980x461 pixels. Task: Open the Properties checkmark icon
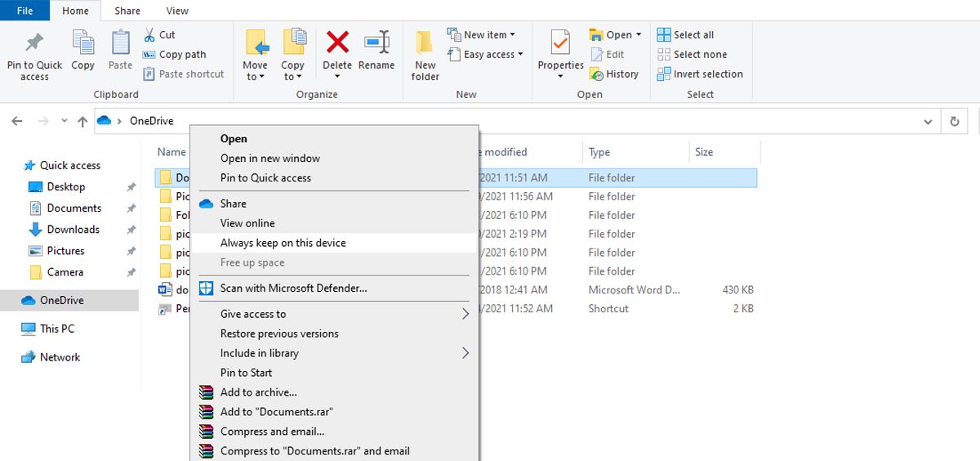(x=560, y=43)
